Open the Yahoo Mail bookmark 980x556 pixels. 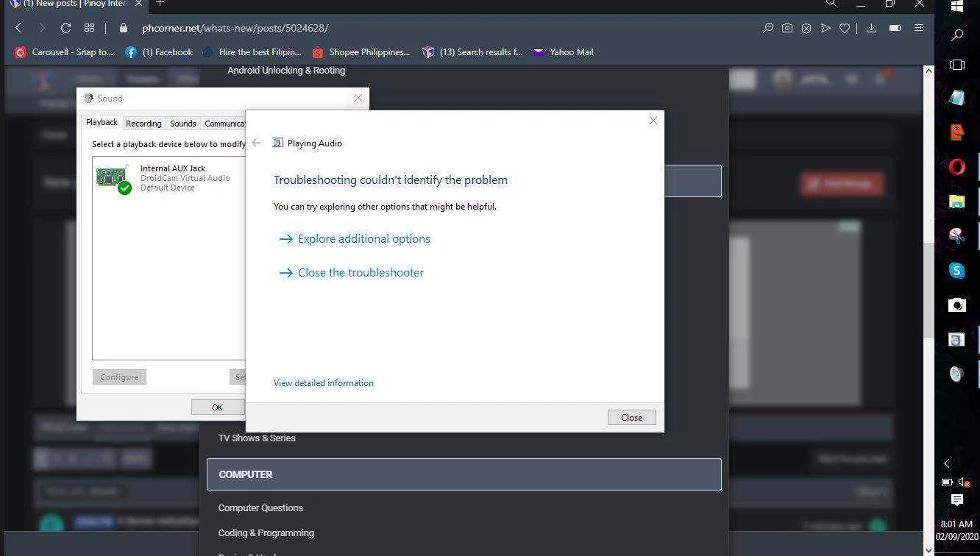click(564, 52)
